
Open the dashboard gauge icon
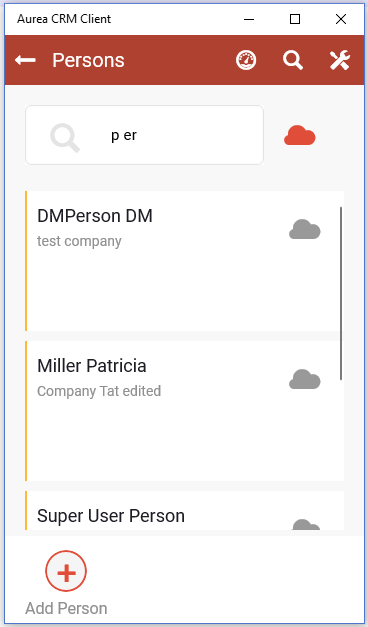pos(246,60)
